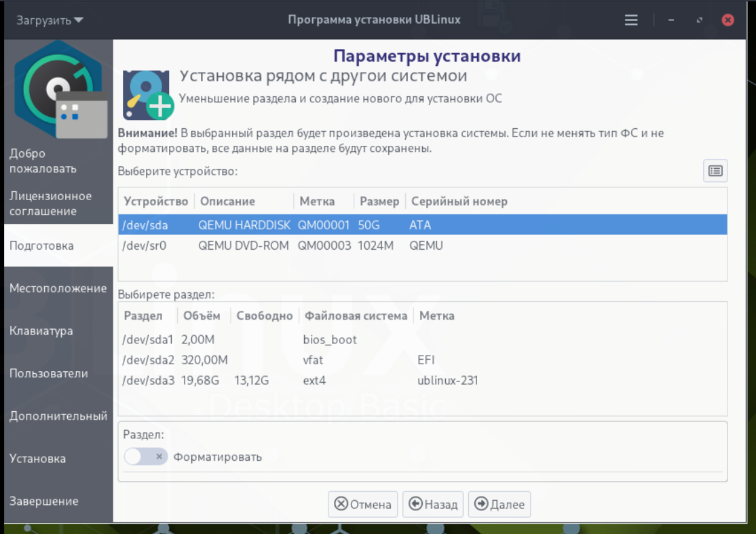Sort devices by Размер column
Screen dimensions: 756x534
(379, 202)
